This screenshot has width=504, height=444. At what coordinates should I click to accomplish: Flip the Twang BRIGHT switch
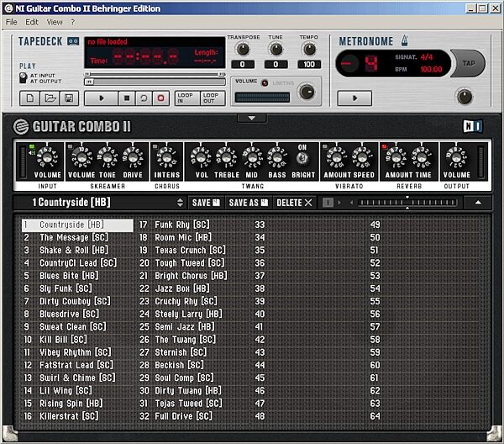302,158
